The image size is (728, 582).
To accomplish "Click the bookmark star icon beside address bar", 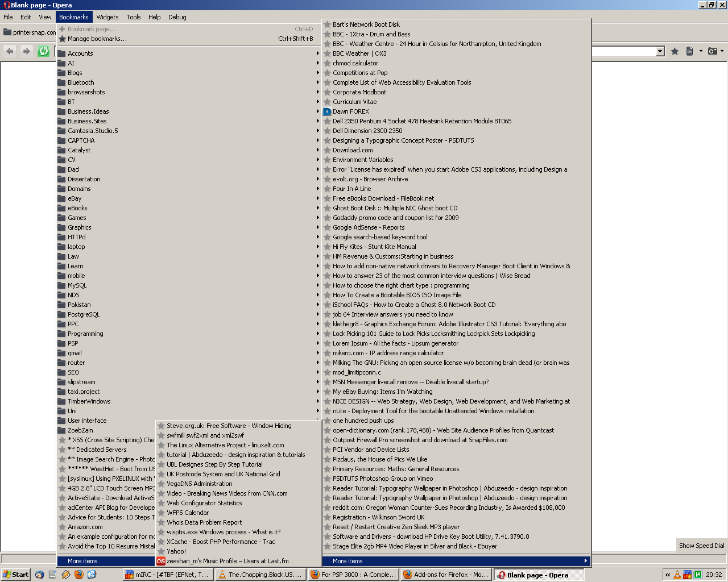I will pos(675,51).
